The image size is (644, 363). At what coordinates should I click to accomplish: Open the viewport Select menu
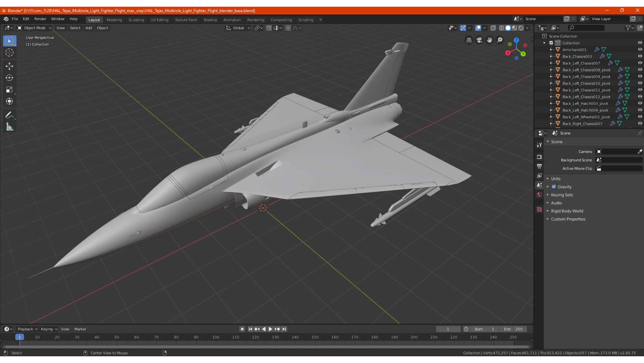tap(75, 28)
